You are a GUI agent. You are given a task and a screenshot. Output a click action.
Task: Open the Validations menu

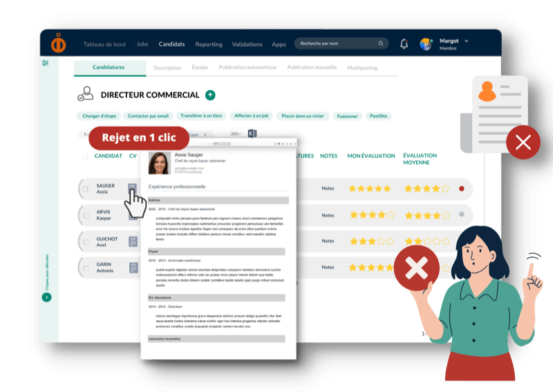coord(247,44)
